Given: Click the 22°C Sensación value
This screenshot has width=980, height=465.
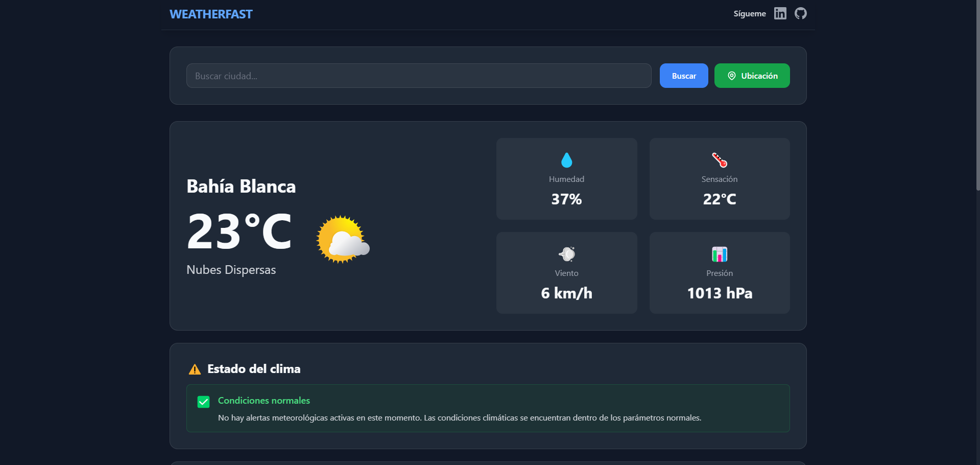Looking at the screenshot, I should point(720,199).
